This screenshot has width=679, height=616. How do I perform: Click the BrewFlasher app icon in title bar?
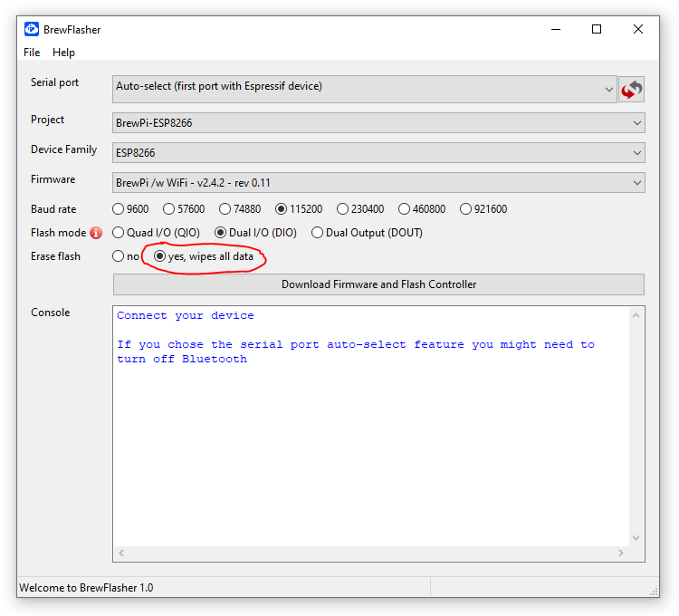32,29
